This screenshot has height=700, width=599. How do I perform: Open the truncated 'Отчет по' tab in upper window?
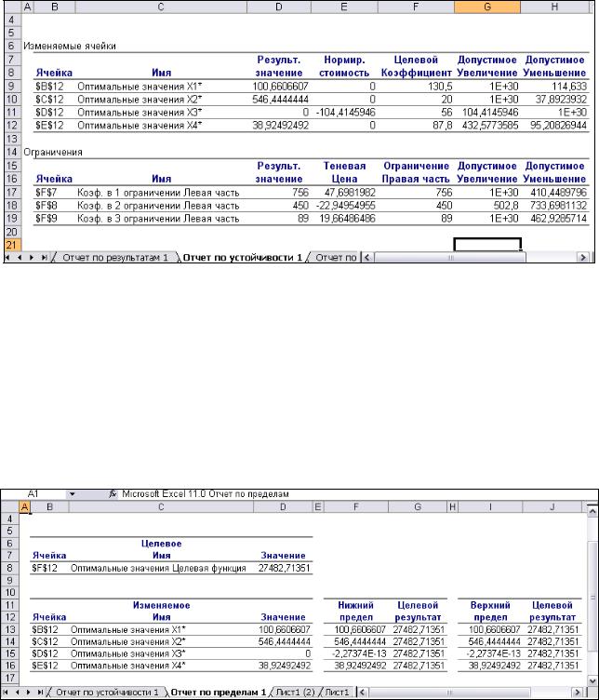336,258
